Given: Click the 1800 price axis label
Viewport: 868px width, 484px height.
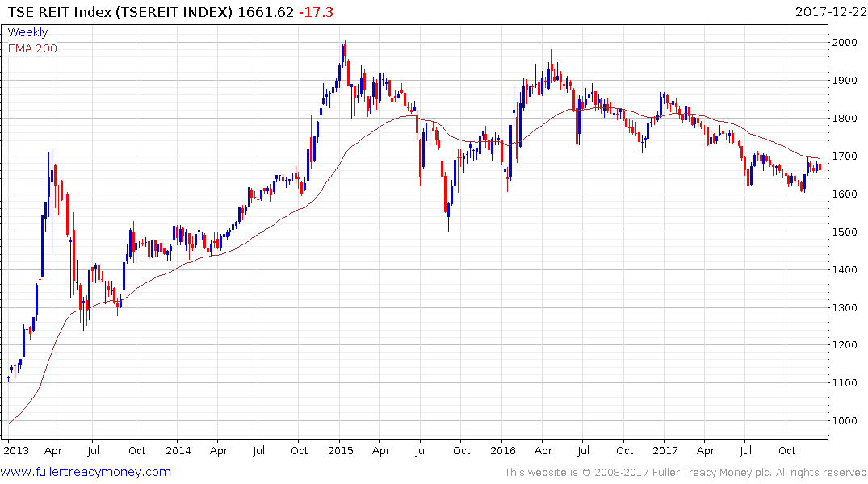Looking at the screenshot, I should pyautogui.click(x=845, y=119).
